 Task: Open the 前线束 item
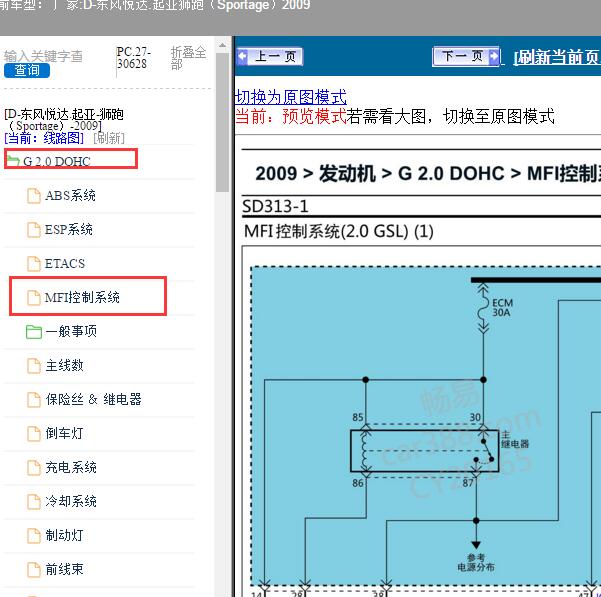click(64, 569)
